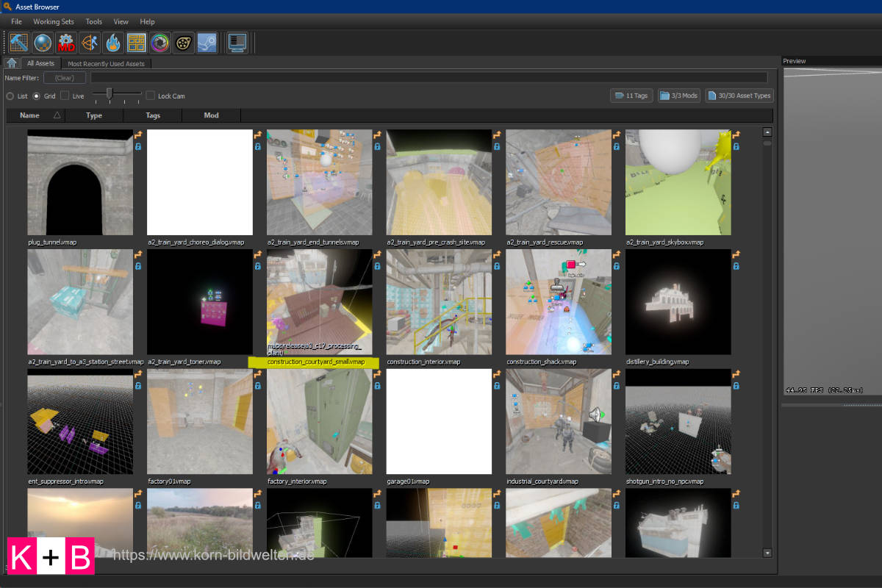The height and width of the screenshot is (588, 882).
Task: Open the File menu
Action: click(16, 21)
